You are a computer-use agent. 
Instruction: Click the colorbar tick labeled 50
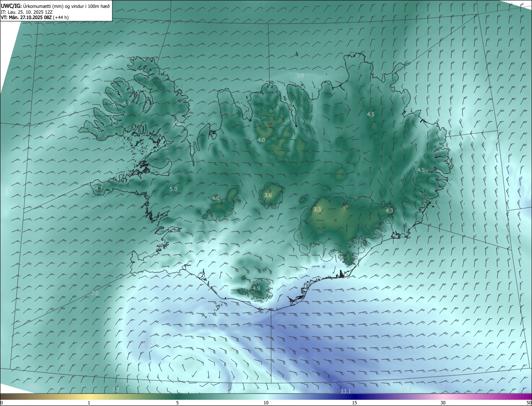(529, 403)
